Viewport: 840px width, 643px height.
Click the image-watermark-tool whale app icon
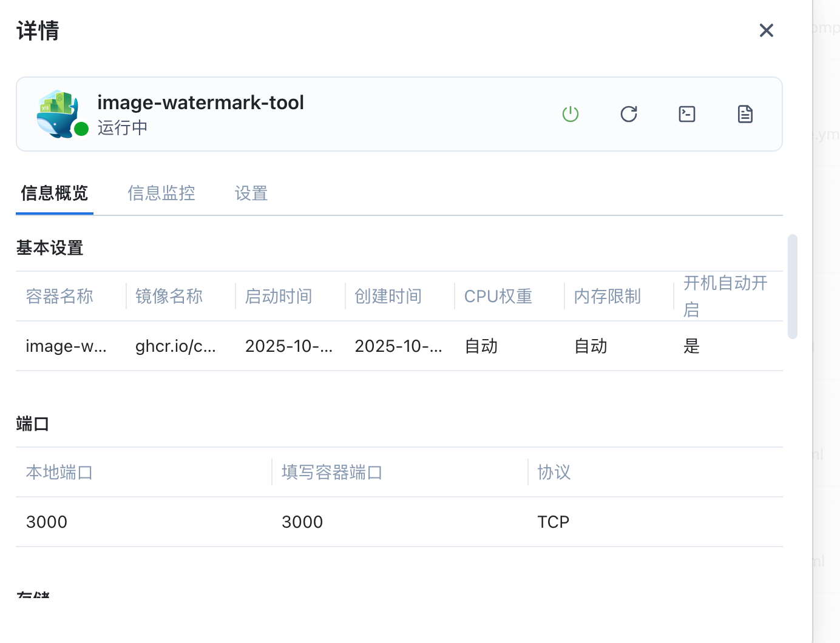58,114
